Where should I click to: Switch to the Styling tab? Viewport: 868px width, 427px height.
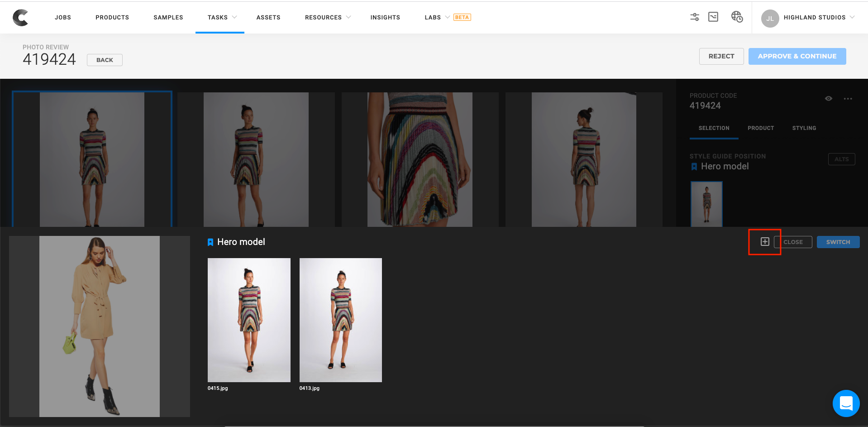(x=804, y=128)
